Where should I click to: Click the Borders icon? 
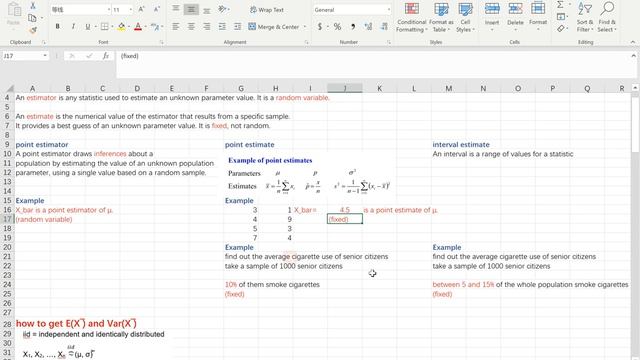104,27
